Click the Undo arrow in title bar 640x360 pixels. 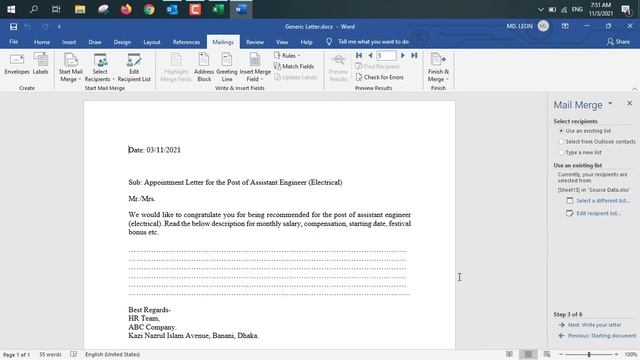(27, 27)
